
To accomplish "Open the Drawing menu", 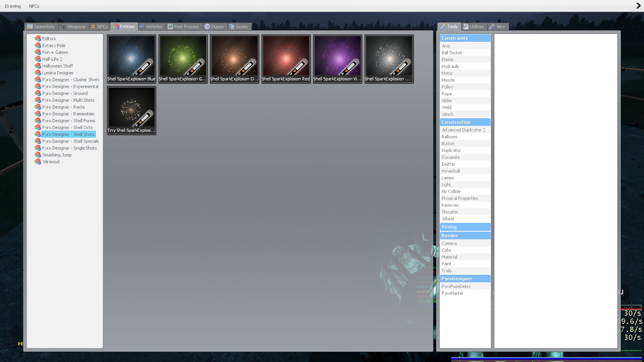I will pos(13,6).
